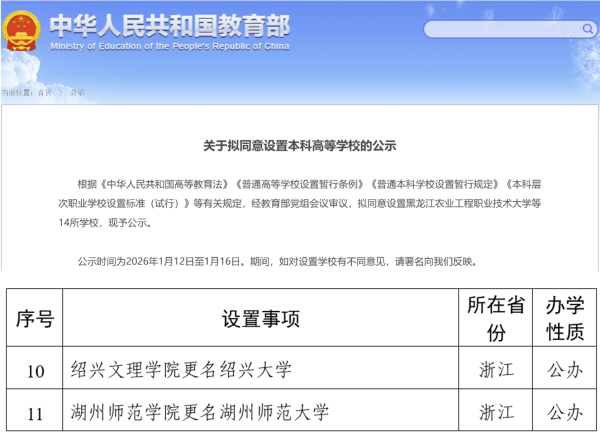Click the 所在省份 column header
600x432 pixels.
(x=495, y=319)
